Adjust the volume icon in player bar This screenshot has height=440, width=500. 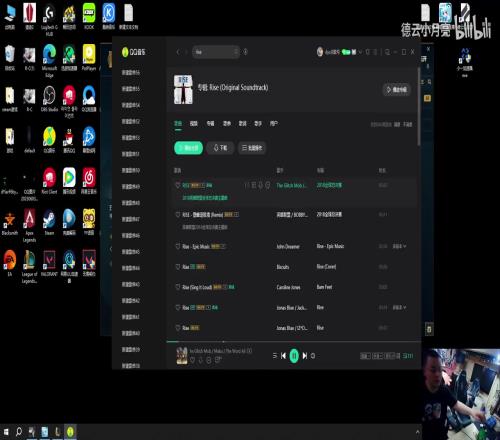coord(313,356)
